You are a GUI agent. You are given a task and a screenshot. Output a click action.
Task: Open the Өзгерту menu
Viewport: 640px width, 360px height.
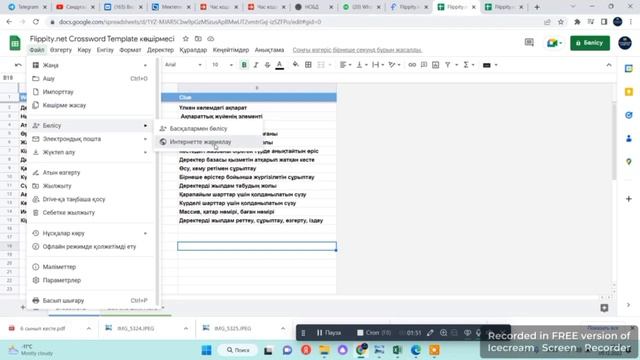coord(61,50)
